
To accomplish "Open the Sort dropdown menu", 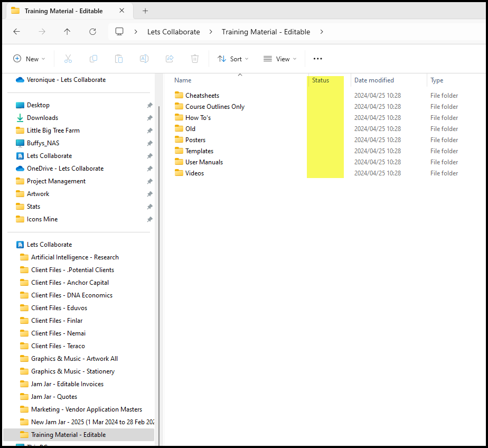I will 232,59.
